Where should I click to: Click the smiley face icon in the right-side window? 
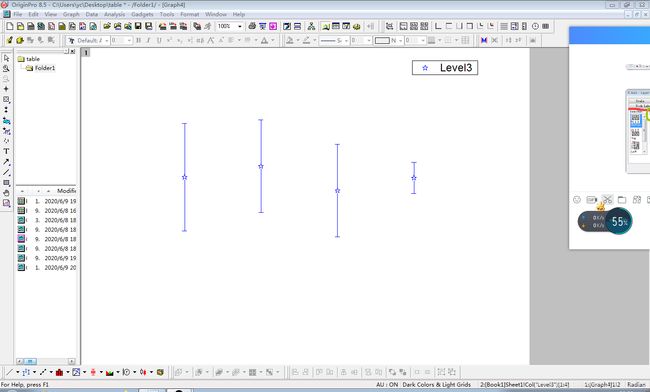577,200
